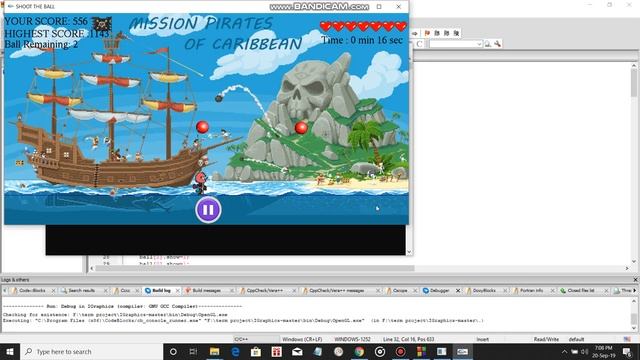640x360 pixels.
Task: Click the editor horizontal scrollbar thumb
Action: (254, 268)
